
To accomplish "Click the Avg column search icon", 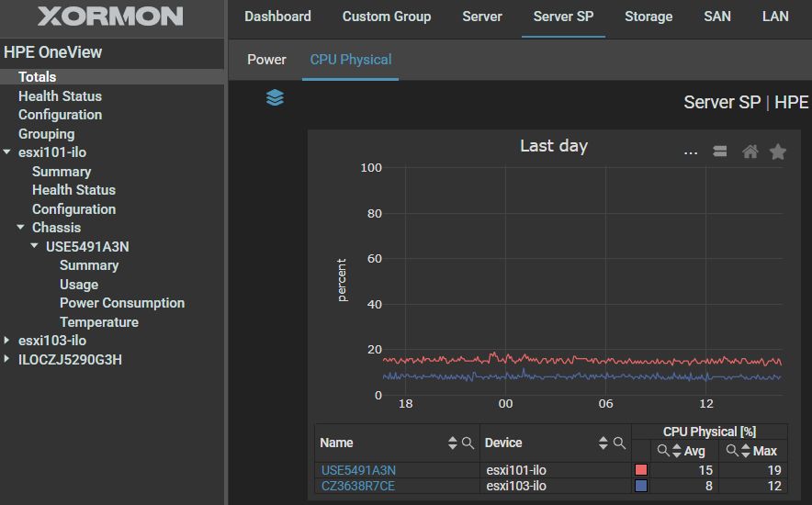I will 663,451.
